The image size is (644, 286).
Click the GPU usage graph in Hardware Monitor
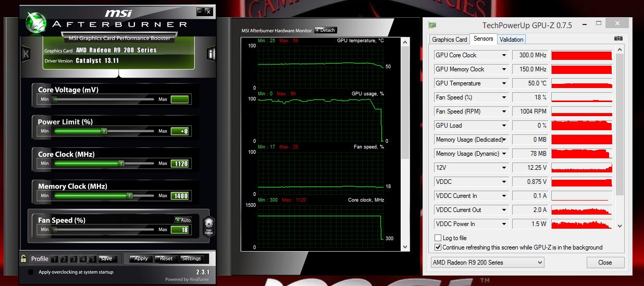(320, 120)
